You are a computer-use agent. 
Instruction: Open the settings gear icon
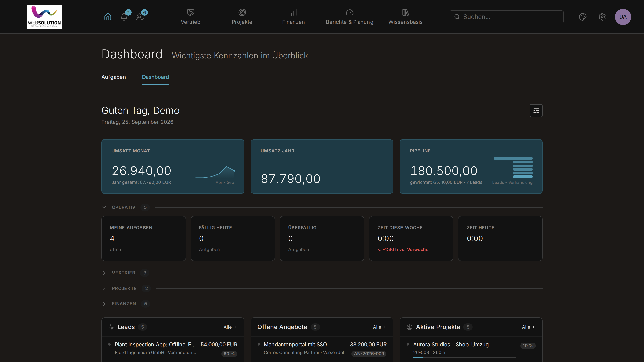(x=602, y=17)
